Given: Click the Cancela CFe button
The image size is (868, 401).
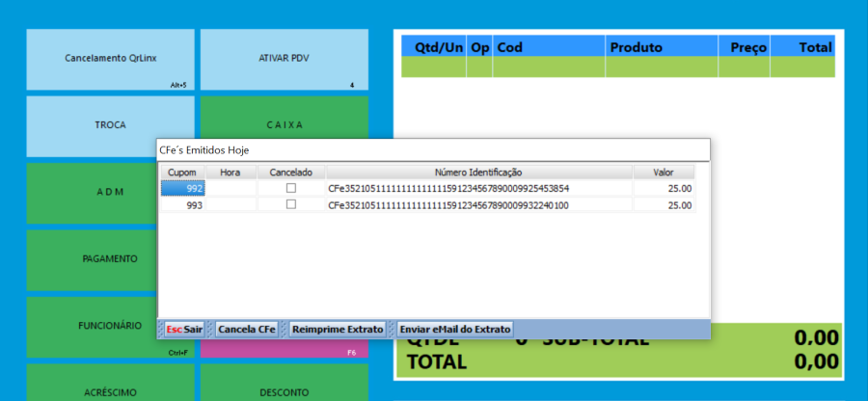Looking at the screenshot, I should pos(247,329).
